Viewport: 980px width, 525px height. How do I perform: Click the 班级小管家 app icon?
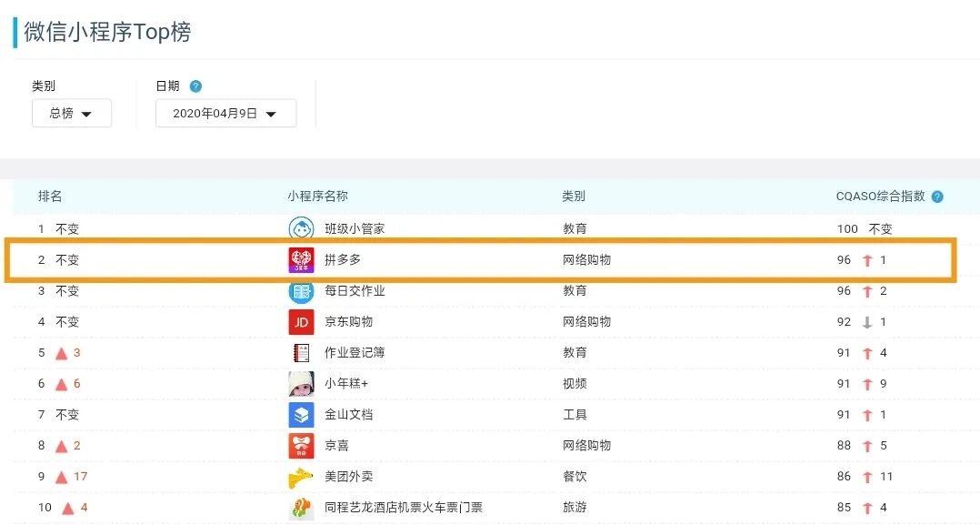coord(301,228)
